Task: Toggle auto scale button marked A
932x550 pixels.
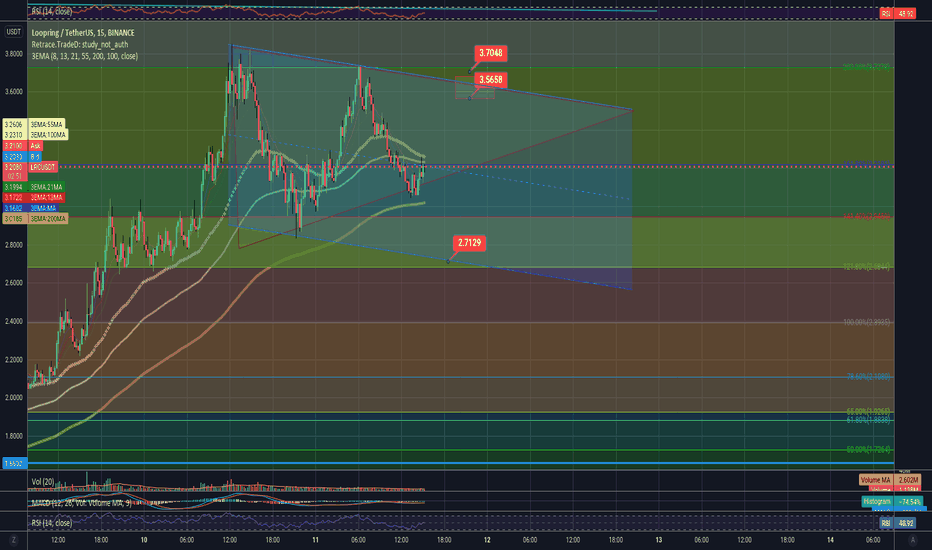Action: coord(912,540)
